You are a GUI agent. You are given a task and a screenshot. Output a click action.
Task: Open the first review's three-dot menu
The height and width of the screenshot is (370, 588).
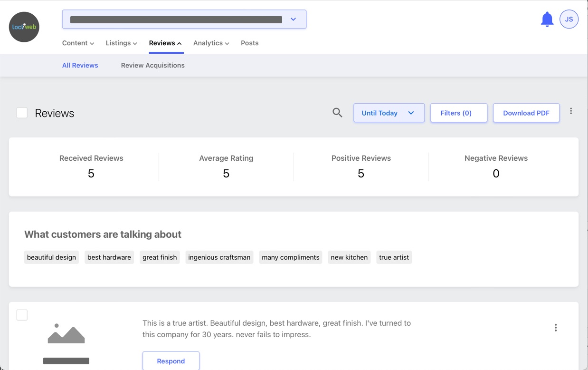click(x=555, y=328)
